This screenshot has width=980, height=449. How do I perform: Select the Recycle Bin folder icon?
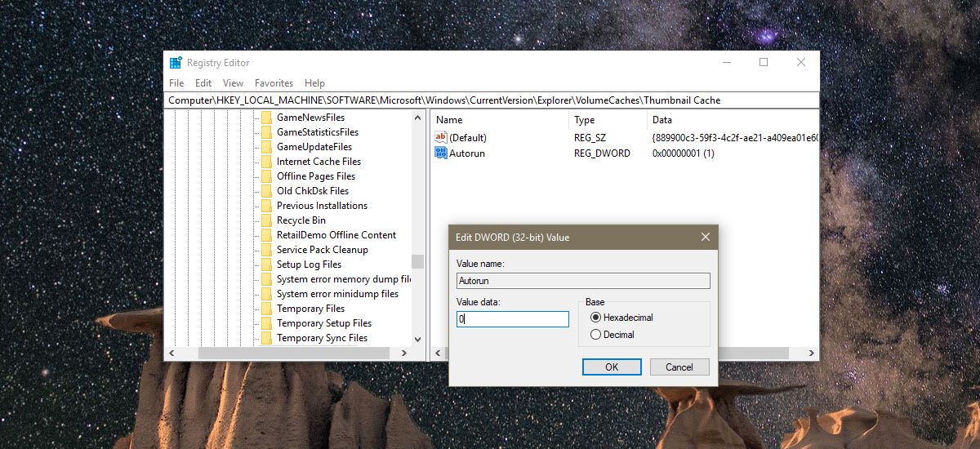pyautogui.click(x=266, y=220)
